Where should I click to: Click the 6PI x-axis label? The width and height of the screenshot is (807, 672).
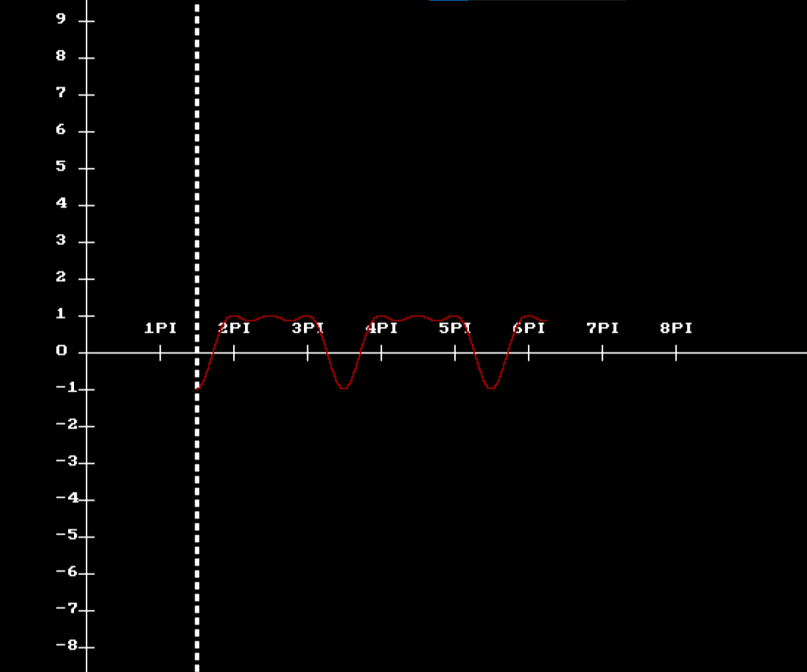(529, 328)
